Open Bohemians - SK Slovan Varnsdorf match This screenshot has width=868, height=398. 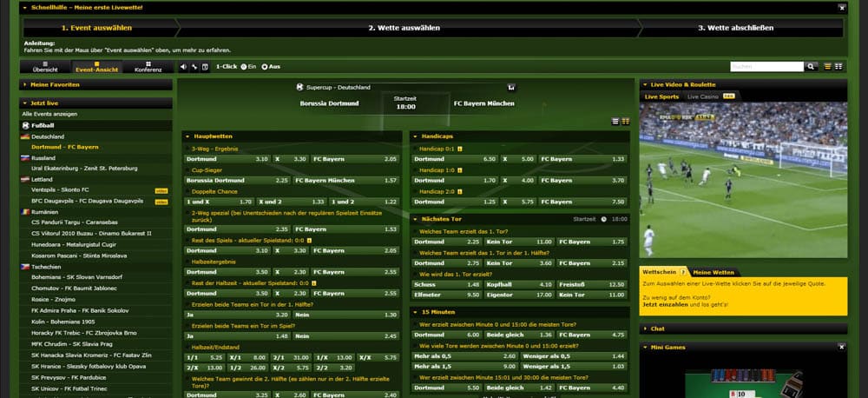pos(77,277)
